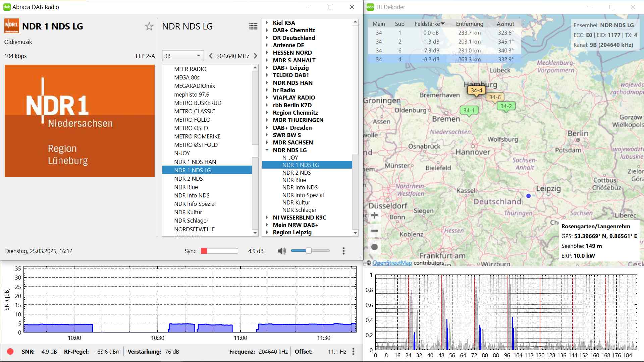Select the 34-4 transmitter marker on map

pos(476,90)
